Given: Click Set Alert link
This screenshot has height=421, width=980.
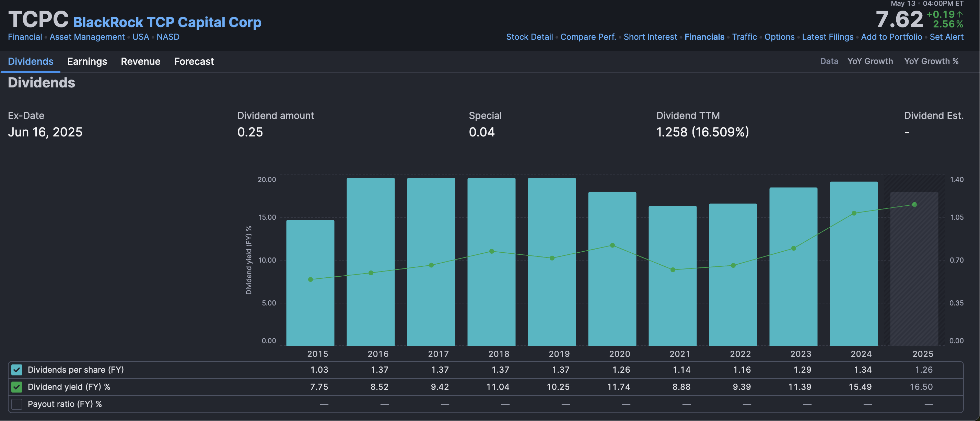Looking at the screenshot, I should 946,37.
